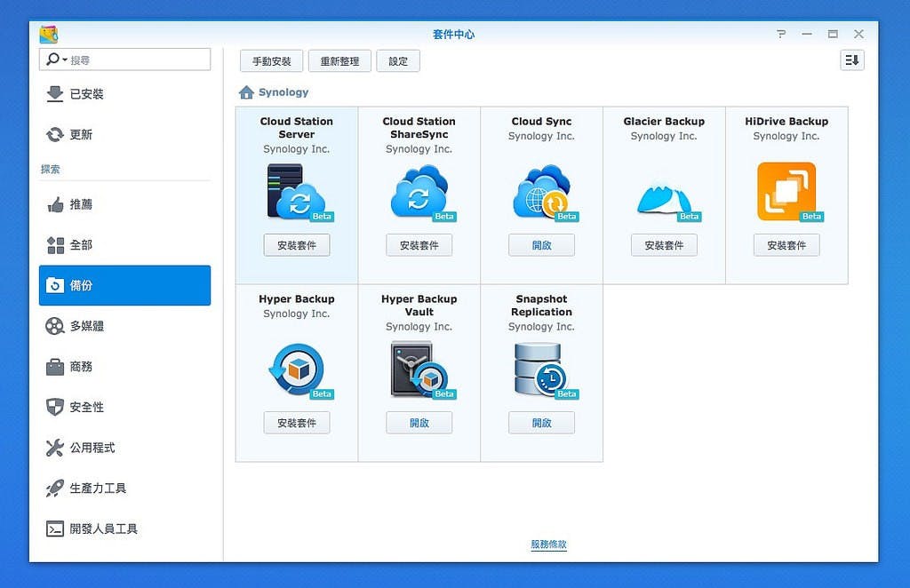Select the Glacier Backup mountain icon
This screenshot has height=588, width=910.
668,200
